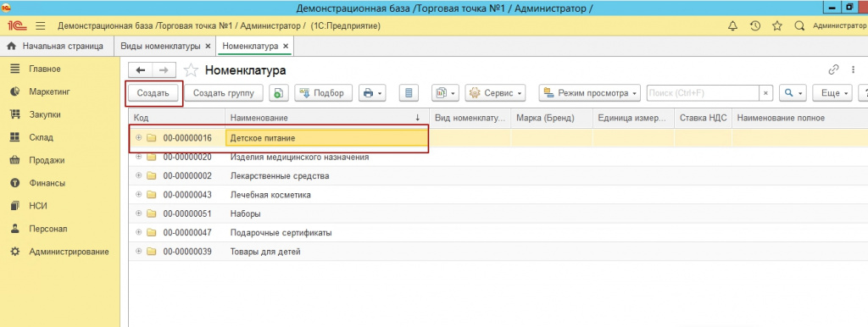This screenshot has height=327, width=868.
Task: Sort by Код column header
Action: click(x=176, y=118)
